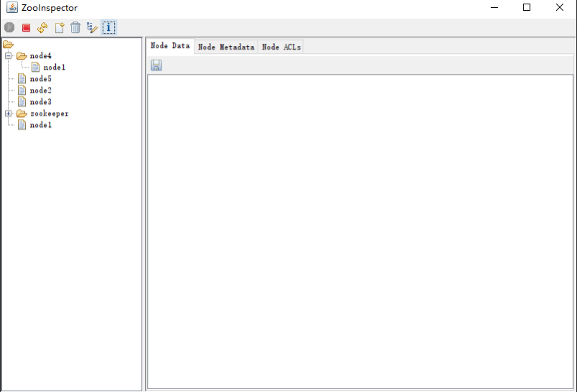Click the Java app icon in title bar

click(x=12, y=7)
